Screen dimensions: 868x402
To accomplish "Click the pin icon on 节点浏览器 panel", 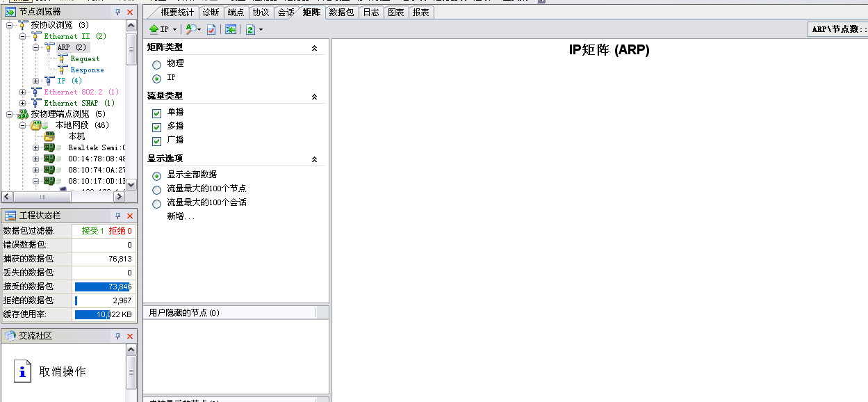I will pyautogui.click(x=118, y=11).
